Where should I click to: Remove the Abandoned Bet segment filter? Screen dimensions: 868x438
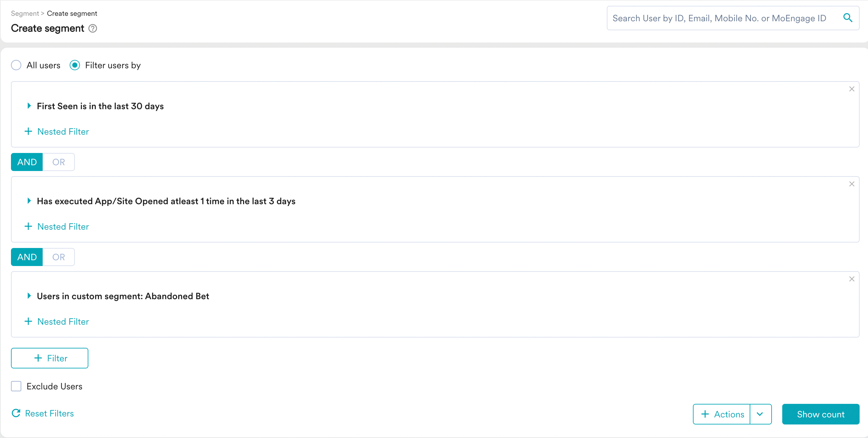point(852,279)
